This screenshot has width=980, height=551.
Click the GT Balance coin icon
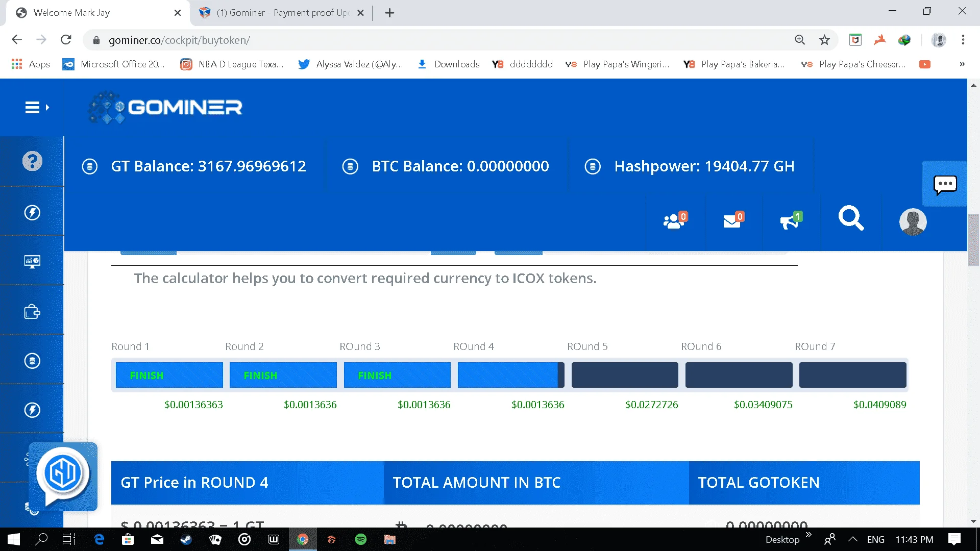(x=90, y=166)
